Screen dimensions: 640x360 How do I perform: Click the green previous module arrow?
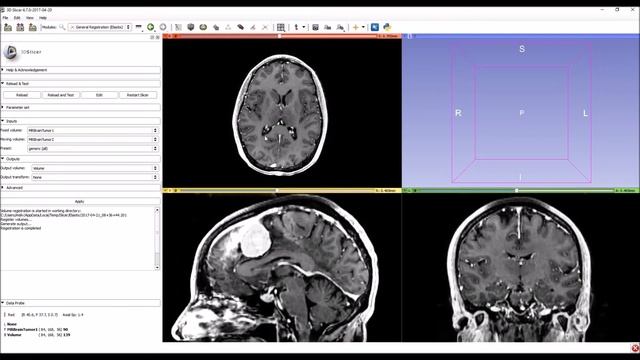(x=151, y=27)
